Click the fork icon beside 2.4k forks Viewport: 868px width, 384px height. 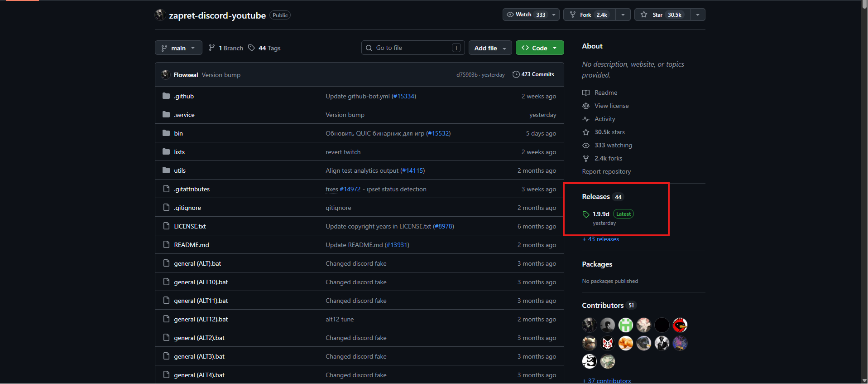(586, 158)
